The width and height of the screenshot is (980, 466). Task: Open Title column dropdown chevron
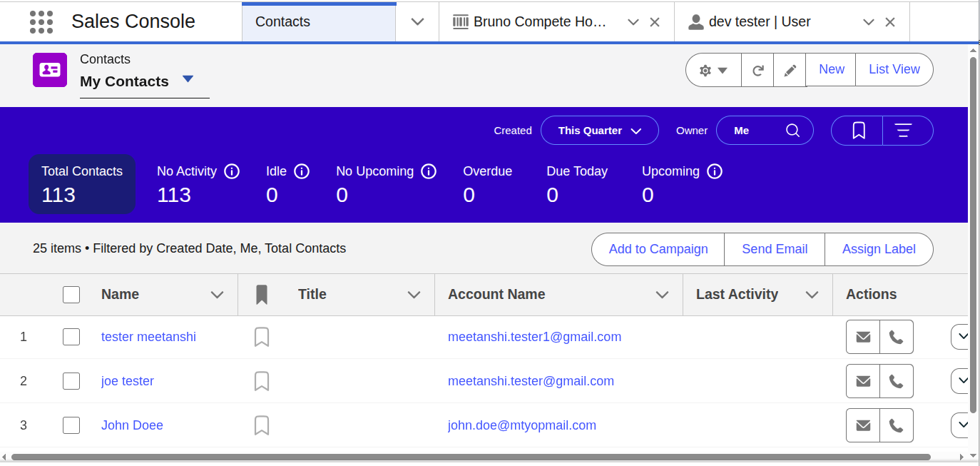tap(414, 295)
